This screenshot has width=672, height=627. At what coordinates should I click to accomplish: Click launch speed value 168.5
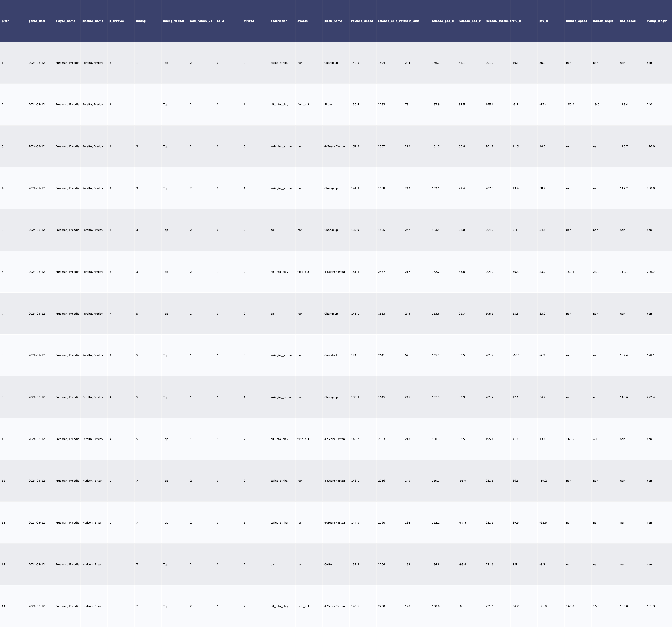570,439
